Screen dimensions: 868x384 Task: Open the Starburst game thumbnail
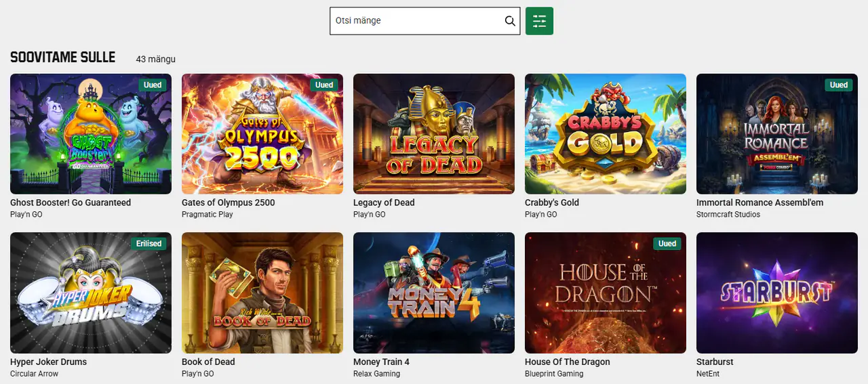[777, 293]
